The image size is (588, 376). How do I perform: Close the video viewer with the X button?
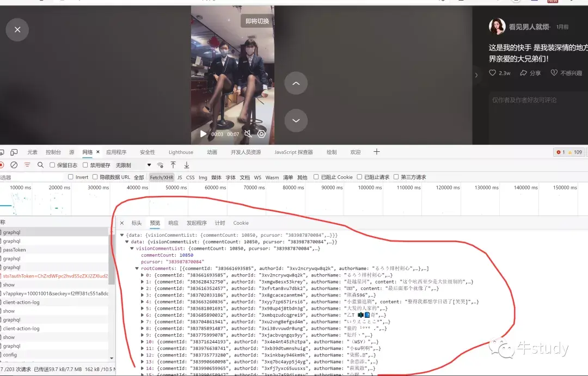[x=17, y=29]
